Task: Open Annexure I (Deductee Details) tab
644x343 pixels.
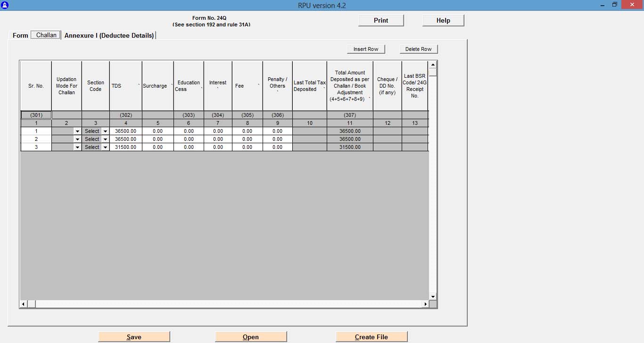Action: (x=109, y=35)
